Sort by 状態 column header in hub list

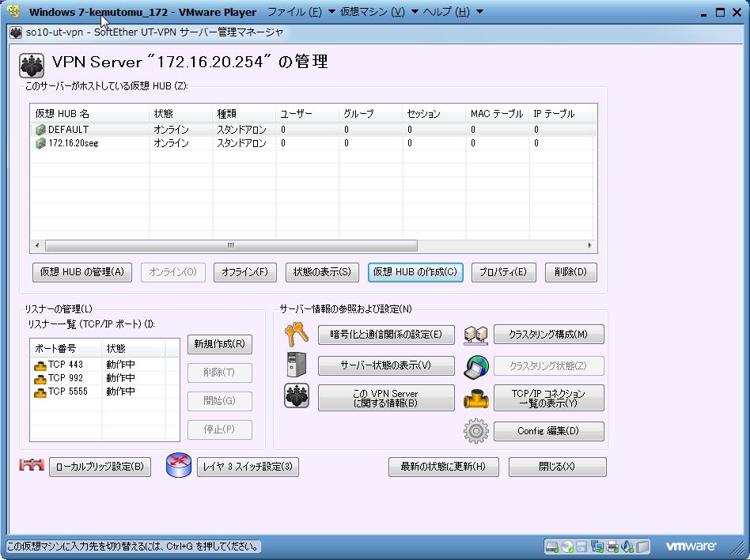[x=181, y=114]
